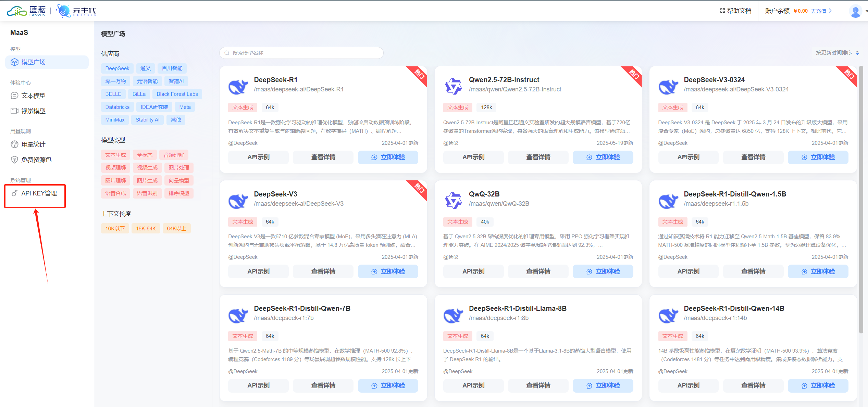868x407 pixels.
Task: Select 模型广场 in the sidebar menu
Action: click(33, 62)
